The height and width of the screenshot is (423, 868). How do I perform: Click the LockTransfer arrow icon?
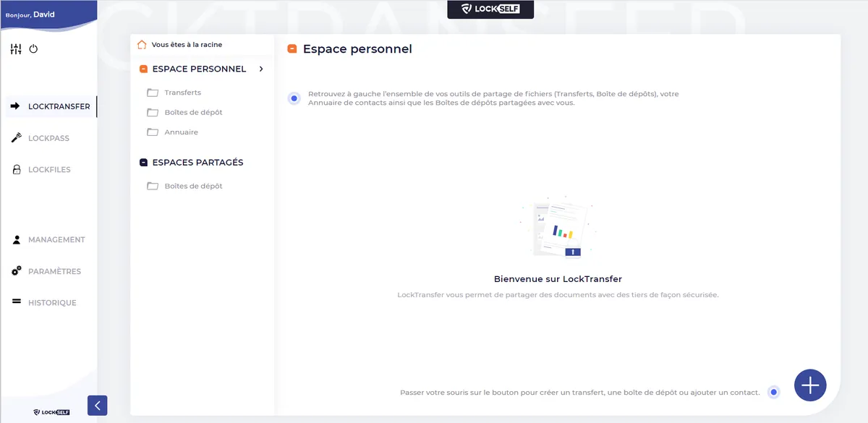(x=16, y=106)
